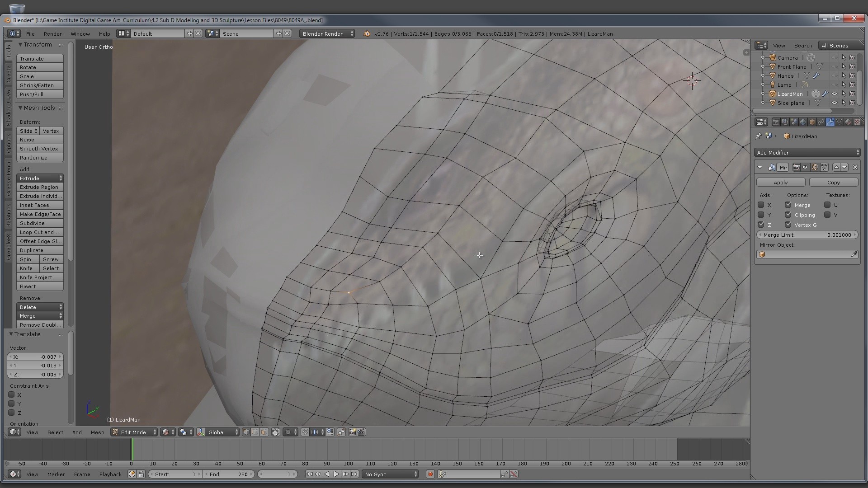Open the World properties tab icon
Screen dimensions: 868x488
pos(803,122)
